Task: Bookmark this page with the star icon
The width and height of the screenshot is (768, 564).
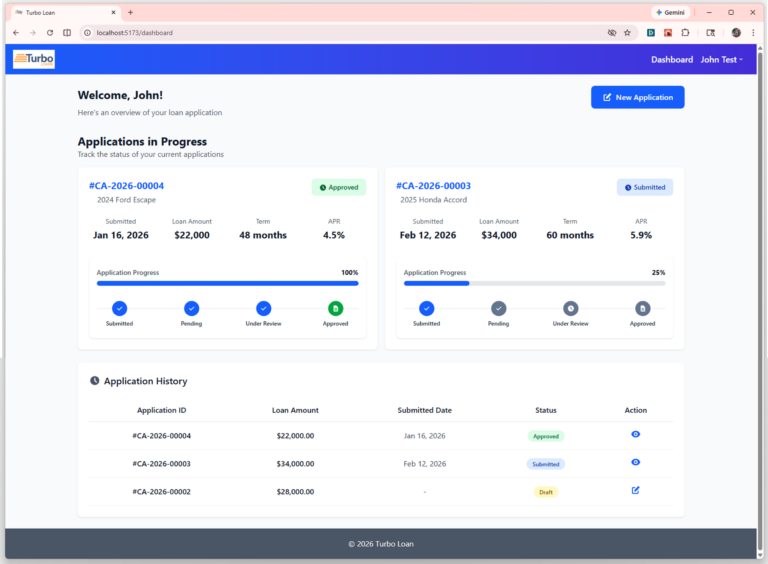Action: tap(627, 32)
